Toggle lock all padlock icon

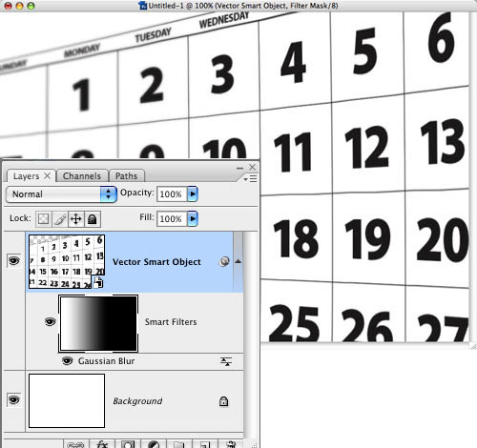(93, 219)
